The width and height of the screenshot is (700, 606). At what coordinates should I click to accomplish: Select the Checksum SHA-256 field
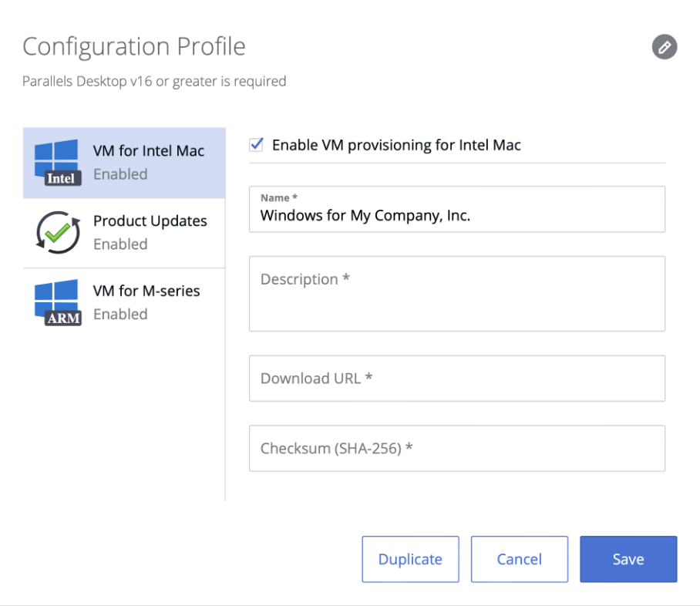(457, 448)
